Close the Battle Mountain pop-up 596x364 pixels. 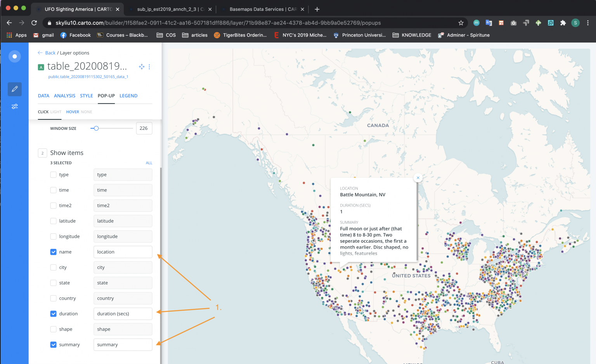[x=418, y=178]
